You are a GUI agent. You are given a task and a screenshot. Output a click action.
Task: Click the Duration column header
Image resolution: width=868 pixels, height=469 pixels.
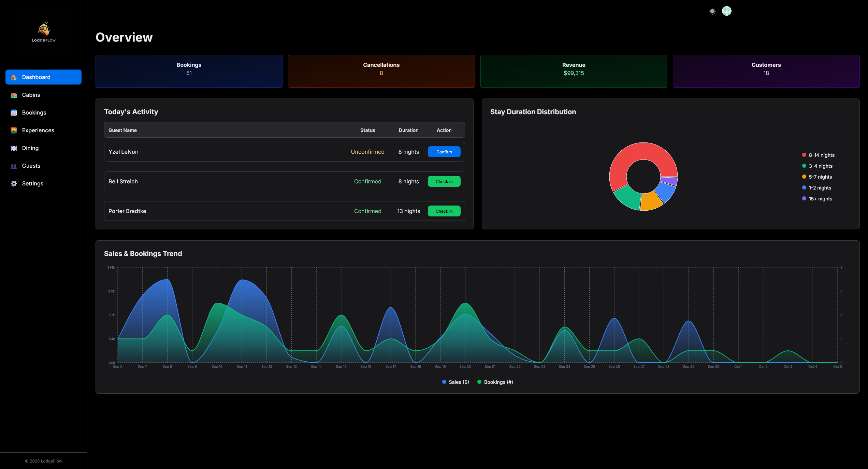tap(408, 130)
